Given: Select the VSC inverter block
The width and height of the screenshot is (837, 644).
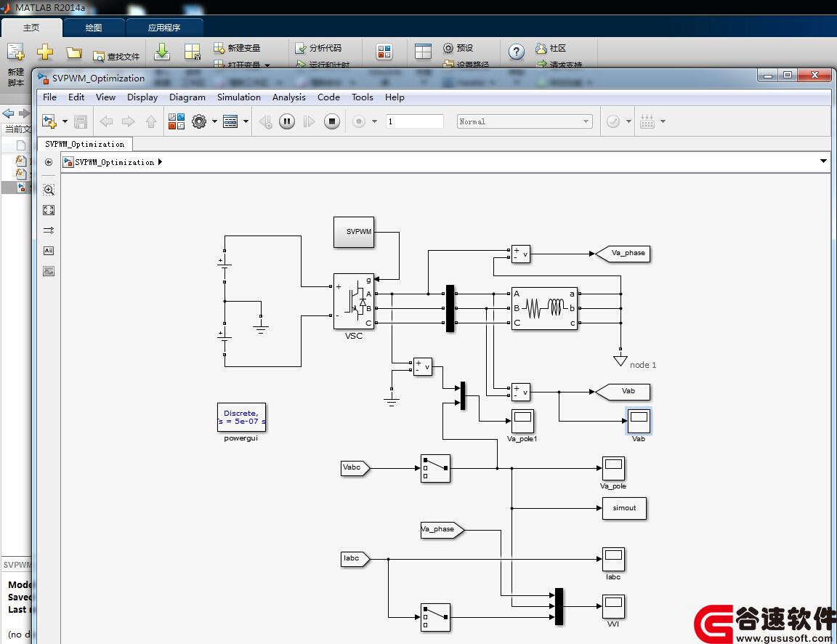Looking at the screenshot, I should pos(354,302).
